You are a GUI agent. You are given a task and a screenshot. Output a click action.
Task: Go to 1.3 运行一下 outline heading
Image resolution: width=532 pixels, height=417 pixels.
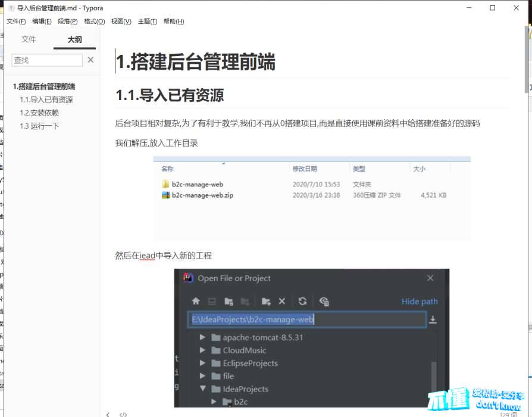click(x=39, y=126)
